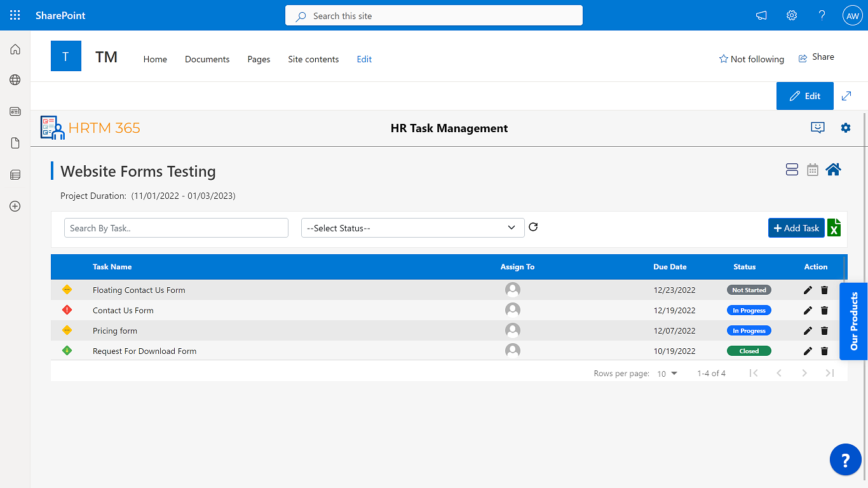Viewport: 868px width, 488px height.
Task: Go to home view via house icon
Action: 833,169
